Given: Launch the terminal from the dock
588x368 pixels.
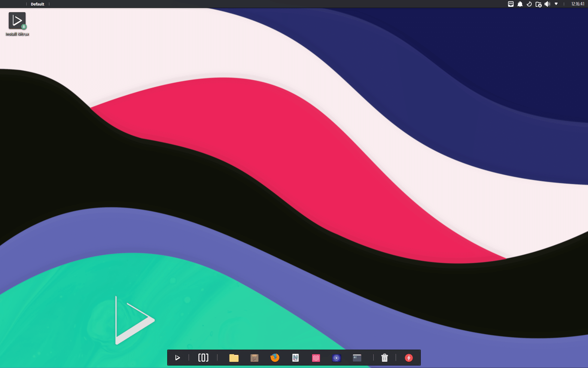Looking at the screenshot, I should 357,358.
